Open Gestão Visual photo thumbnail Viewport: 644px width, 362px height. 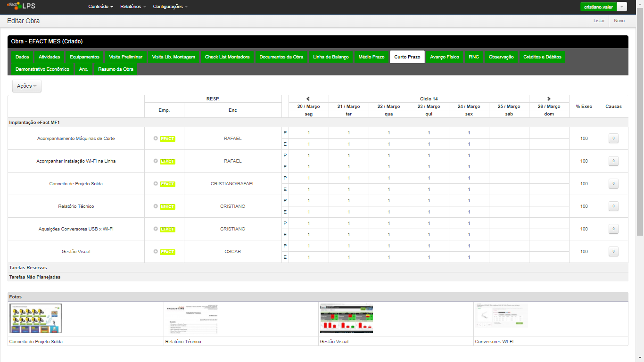(347, 319)
